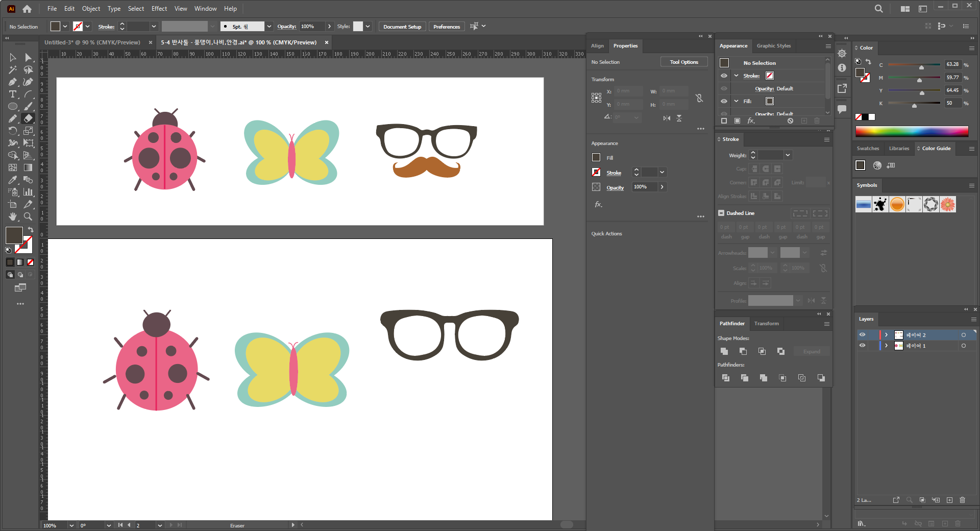Image resolution: width=980 pixels, height=531 pixels.
Task: Click the Divide pathfinder icon
Action: click(x=726, y=378)
